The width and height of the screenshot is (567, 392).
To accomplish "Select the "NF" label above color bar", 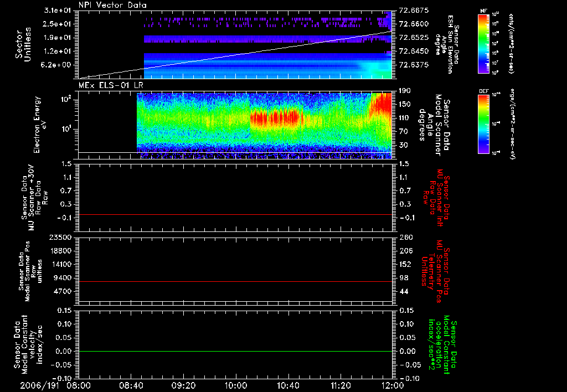I will pyautogui.click(x=483, y=11).
